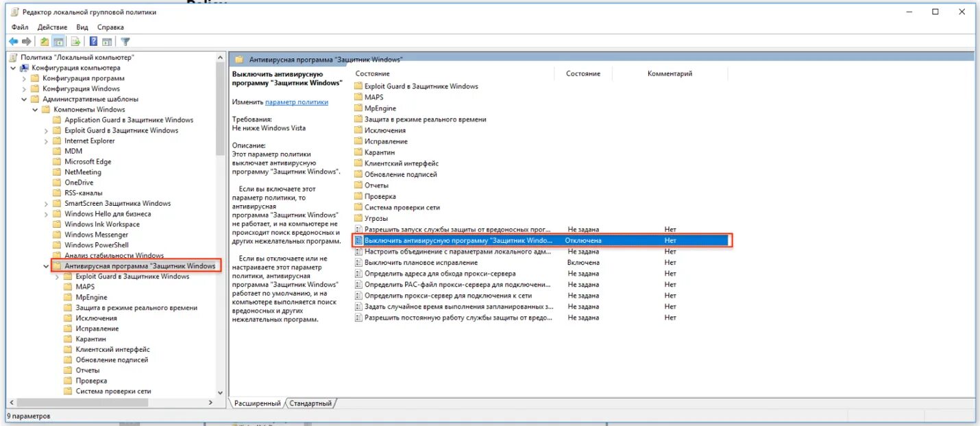Click tree pane vertical scrollbar up arrow

220,58
